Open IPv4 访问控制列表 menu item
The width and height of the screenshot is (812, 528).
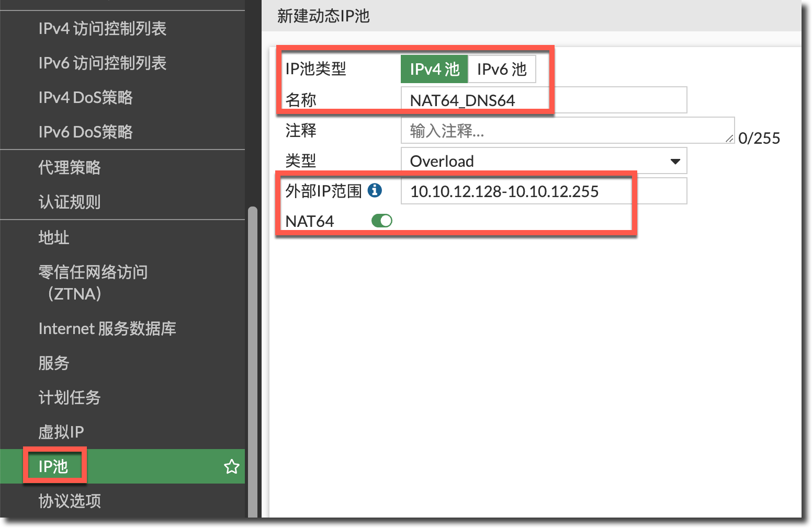click(102, 28)
